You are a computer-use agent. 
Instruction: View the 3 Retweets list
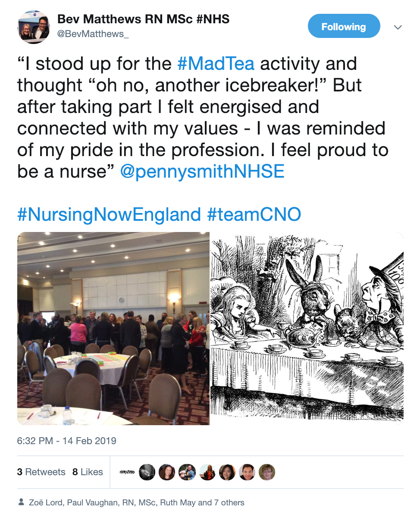[x=41, y=472]
